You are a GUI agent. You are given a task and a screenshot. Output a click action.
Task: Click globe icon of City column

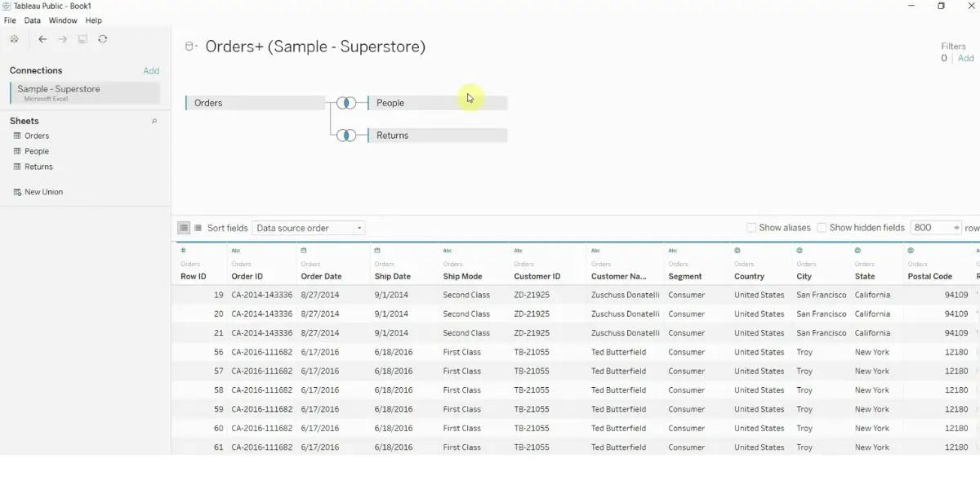[x=800, y=251]
